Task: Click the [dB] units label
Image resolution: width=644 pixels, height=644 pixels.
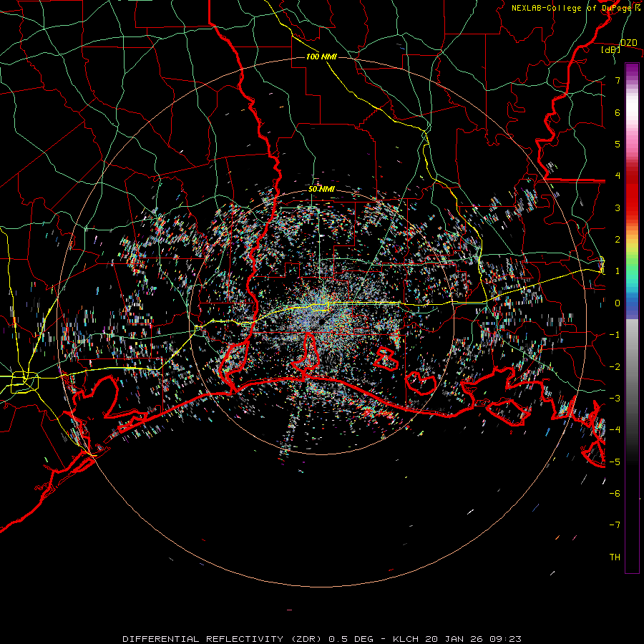Action: tap(611, 50)
